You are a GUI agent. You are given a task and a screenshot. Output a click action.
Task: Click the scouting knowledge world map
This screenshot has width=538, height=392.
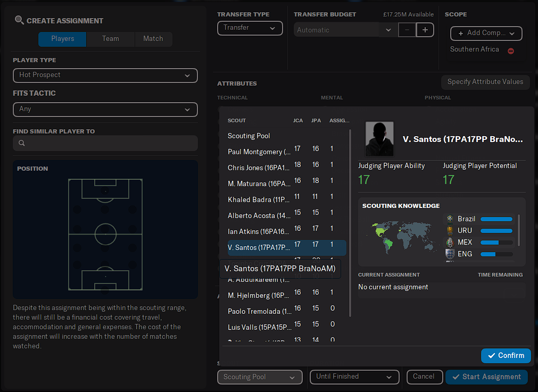pos(402,237)
